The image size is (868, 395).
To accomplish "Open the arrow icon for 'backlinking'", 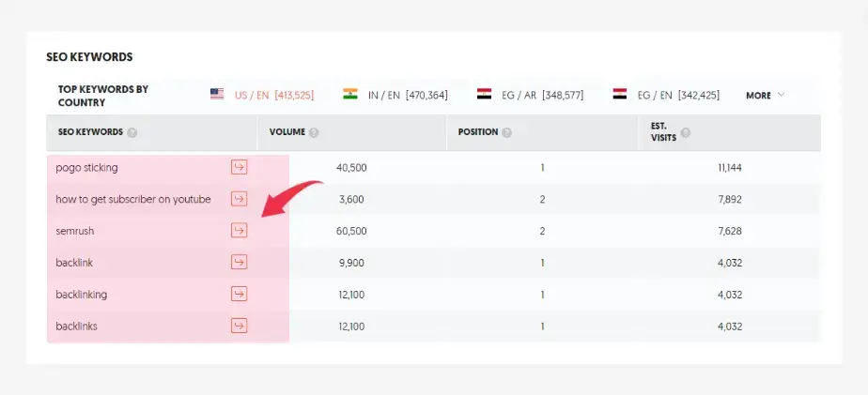I will point(240,295).
